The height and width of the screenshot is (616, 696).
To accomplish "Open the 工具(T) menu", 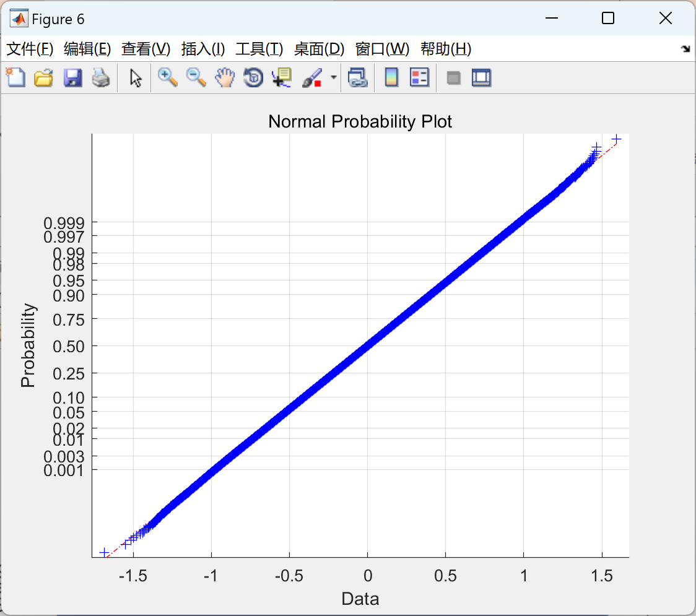I will pos(259,49).
